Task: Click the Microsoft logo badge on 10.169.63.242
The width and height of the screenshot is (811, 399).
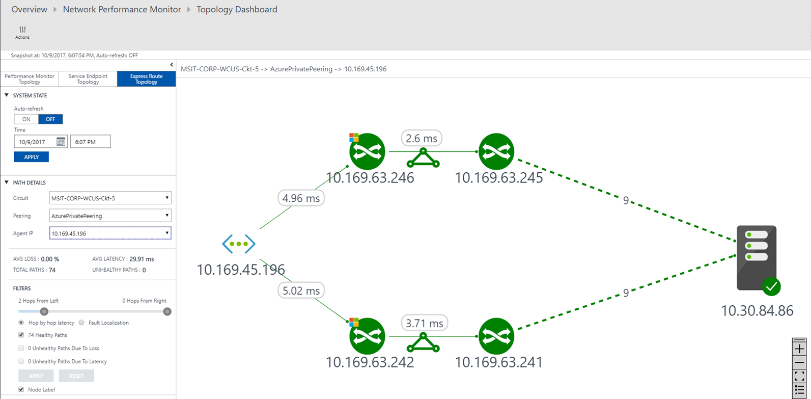Action: point(354,322)
